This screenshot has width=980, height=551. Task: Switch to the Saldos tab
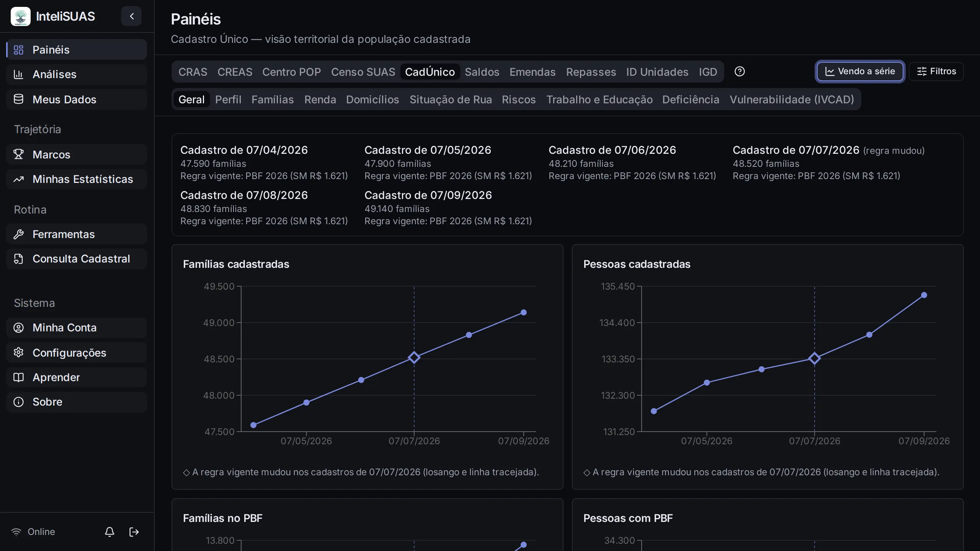pyautogui.click(x=482, y=72)
